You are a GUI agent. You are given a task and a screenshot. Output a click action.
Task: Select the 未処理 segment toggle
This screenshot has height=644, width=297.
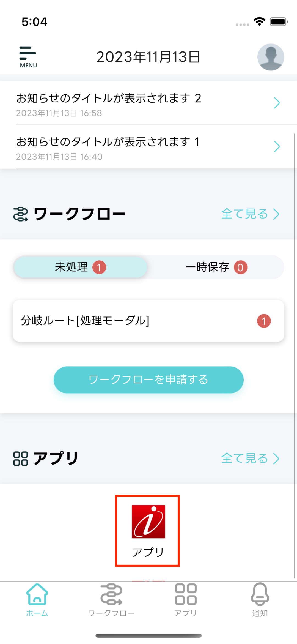click(x=80, y=267)
